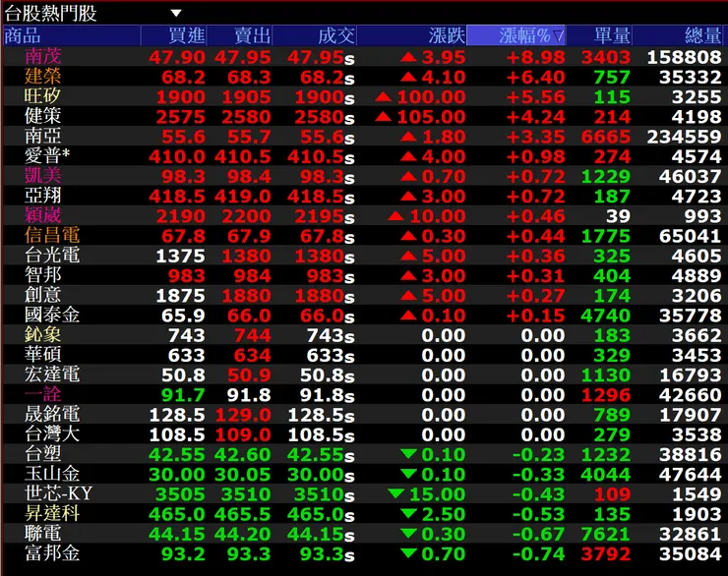Click 昇達科 bid price 465.0

177,514
